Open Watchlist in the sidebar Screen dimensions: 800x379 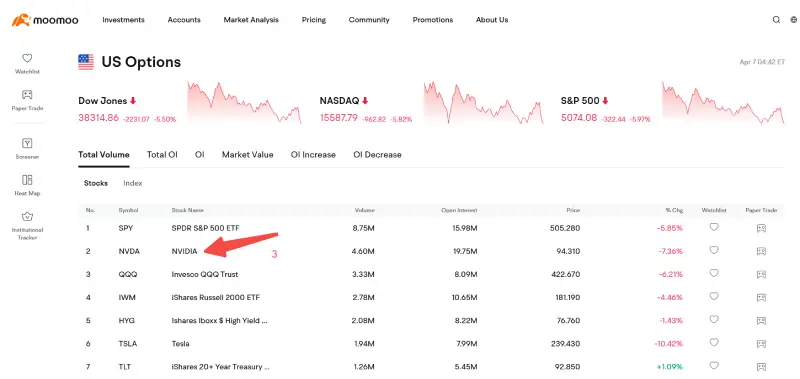pos(27,64)
